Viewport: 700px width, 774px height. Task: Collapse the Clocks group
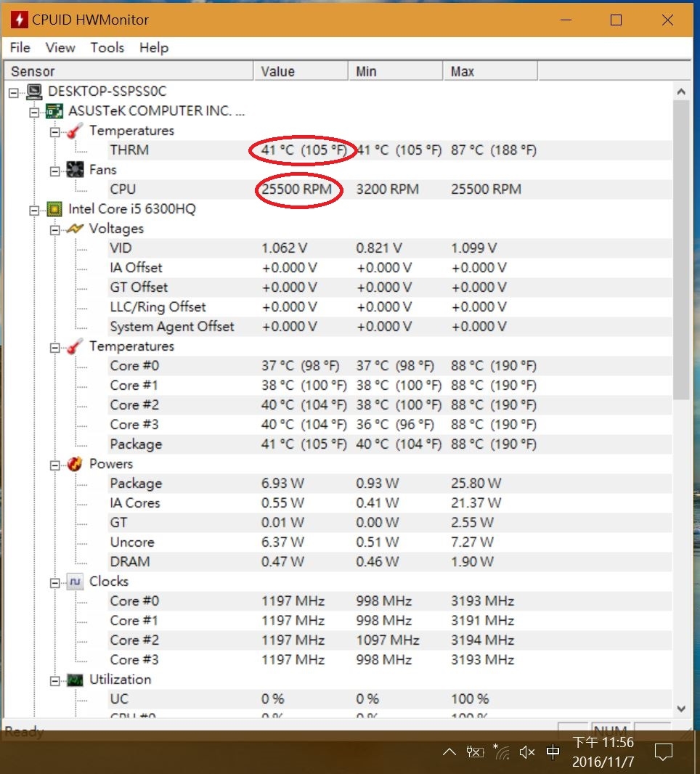pyautogui.click(x=54, y=583)
